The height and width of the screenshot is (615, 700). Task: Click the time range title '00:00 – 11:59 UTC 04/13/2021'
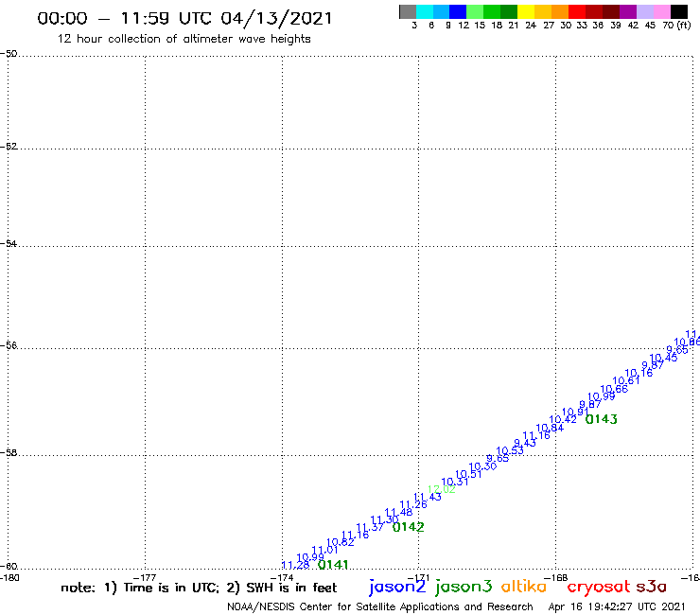tap(184, 18)
